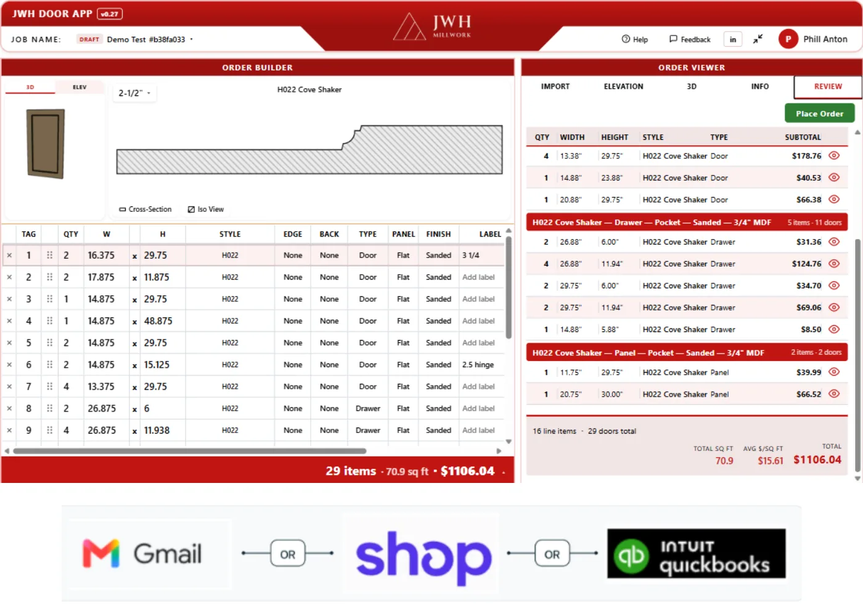Delete row tag 4 with the x icon
The height and width of the screenshot is (616, 863).
(9, 322)
